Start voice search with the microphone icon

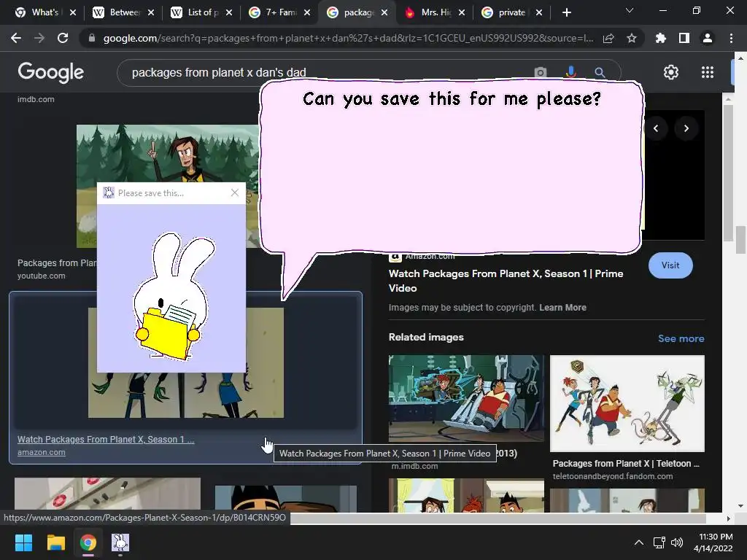pos(570,72)
